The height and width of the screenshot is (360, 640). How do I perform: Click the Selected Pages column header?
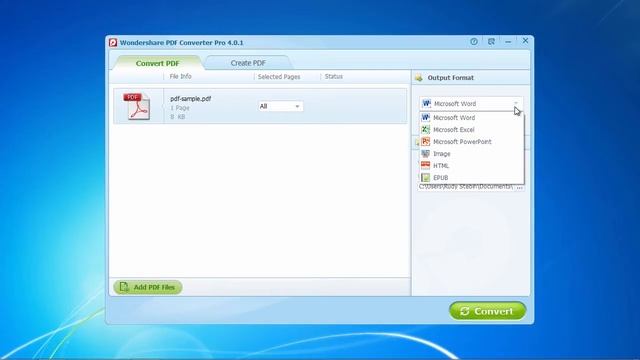pyautogui.click(x=279, y=77)
